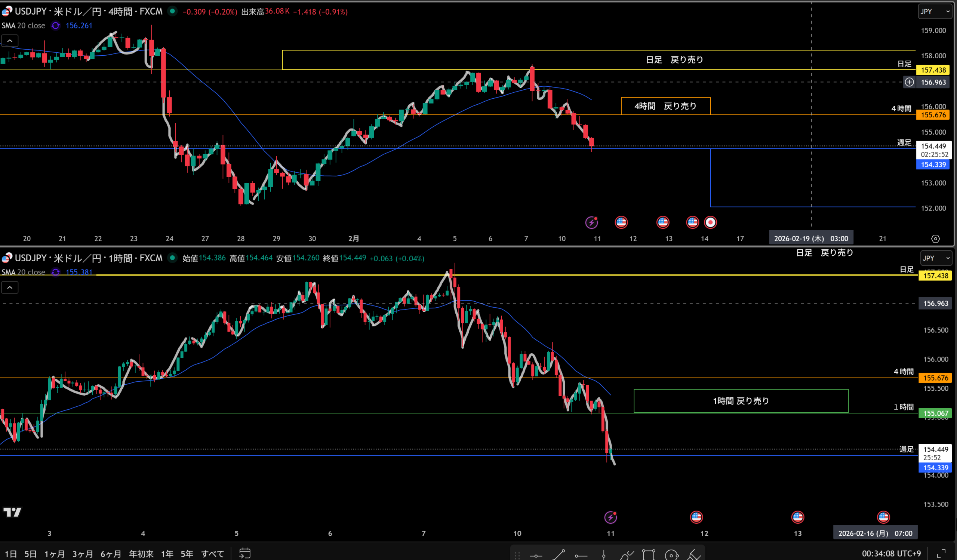Click the 00:34:08 UTC+9 timezone button
The width and height of the screenshot is (957, 560).
pyautogui.click(x=891, y=554)
